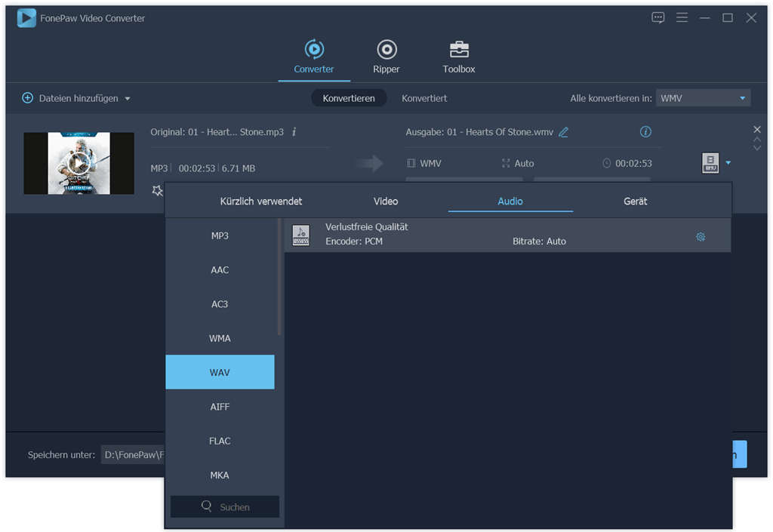Click the Bitrate: Auto text
The width and height of the screenshot is (773, 532).
pyautogui.click(x=539, y=241)
